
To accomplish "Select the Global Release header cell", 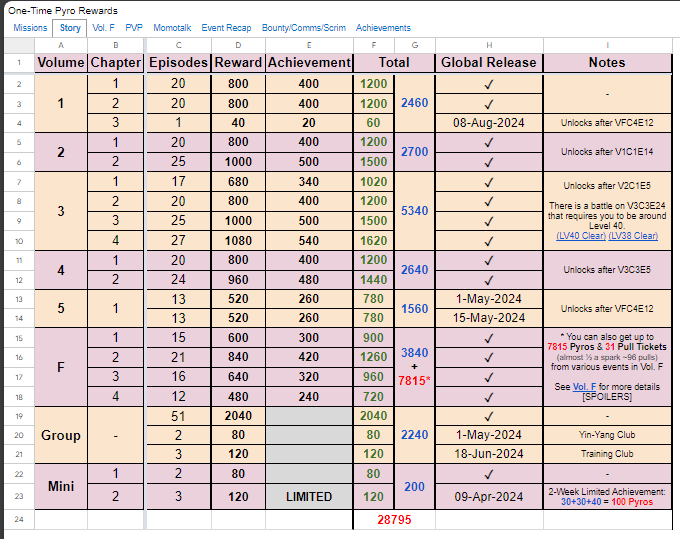I will [489, 62].
